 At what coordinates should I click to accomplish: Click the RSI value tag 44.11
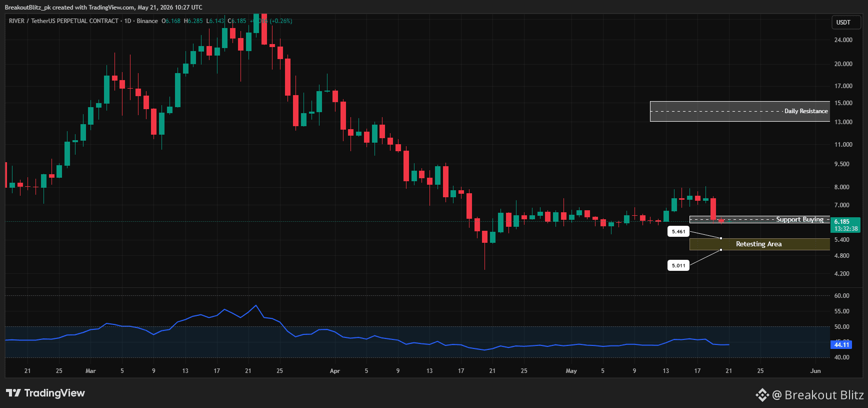coord(841,344)
